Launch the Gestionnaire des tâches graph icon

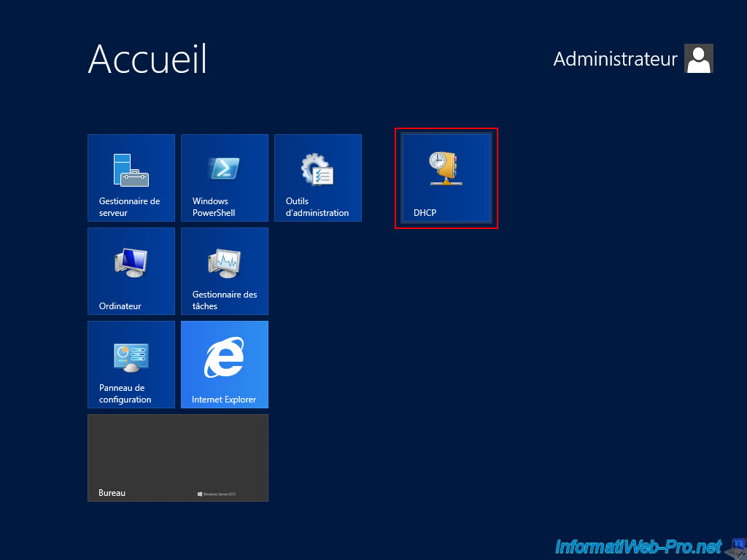[225, 262]
